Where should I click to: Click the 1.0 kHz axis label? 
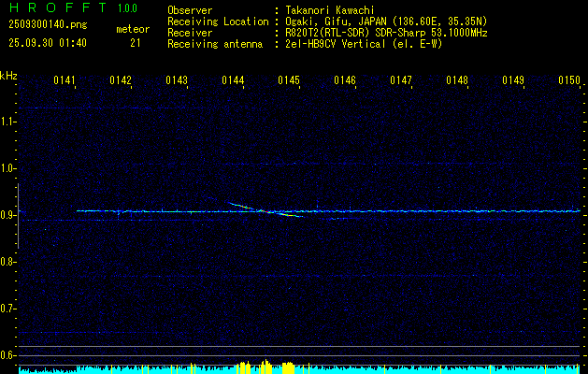[7, 168]
